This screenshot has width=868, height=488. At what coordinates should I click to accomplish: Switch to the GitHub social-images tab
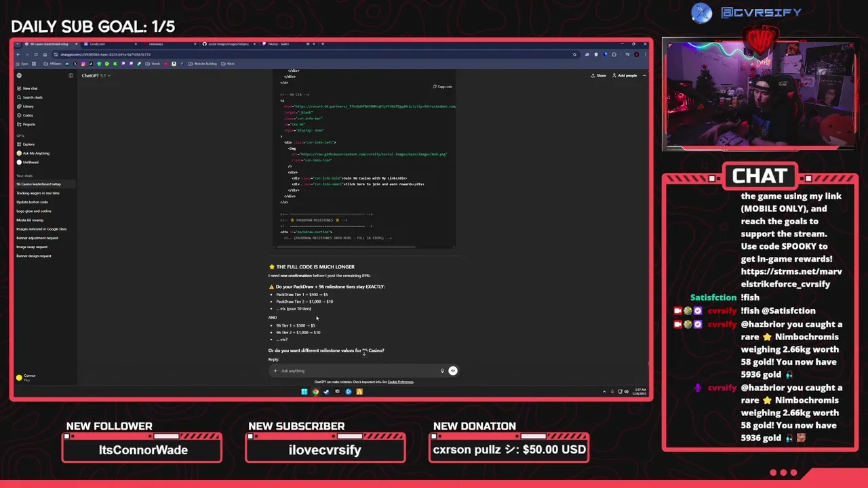pyautogui.click(x=229, y=44)
